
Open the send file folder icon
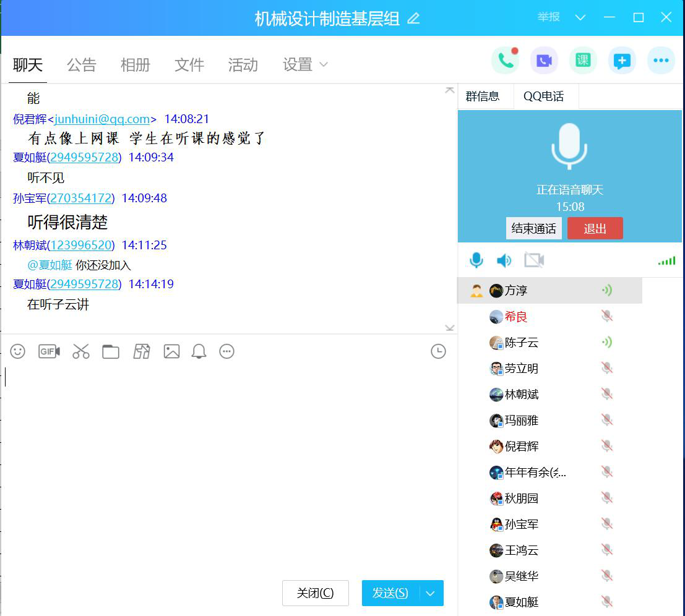tap(111, 352)
